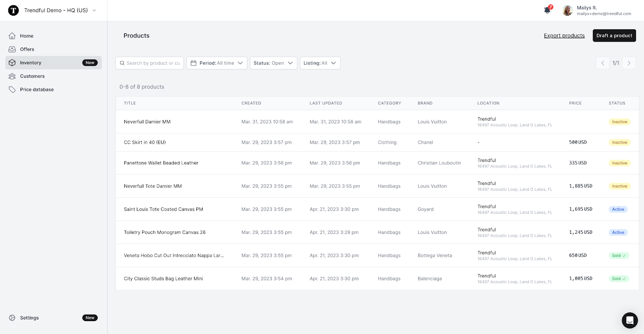The width and height of the screenshot is (644, 334).
Task: Click the Chanel brand cell
Action: pos(425,142)
